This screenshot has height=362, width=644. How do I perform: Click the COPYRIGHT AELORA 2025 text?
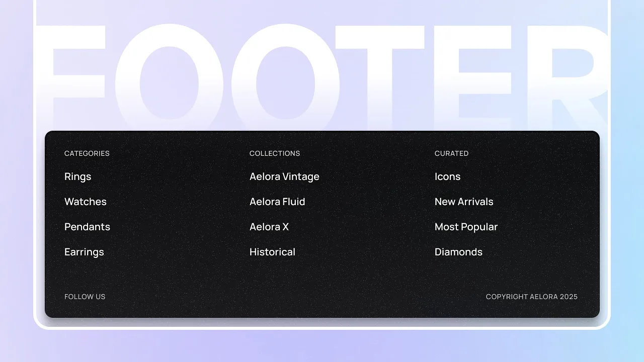pos(532,297)
